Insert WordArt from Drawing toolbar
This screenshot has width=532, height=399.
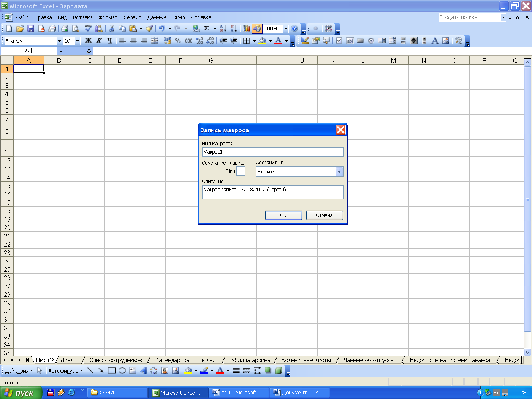(143, 370)
